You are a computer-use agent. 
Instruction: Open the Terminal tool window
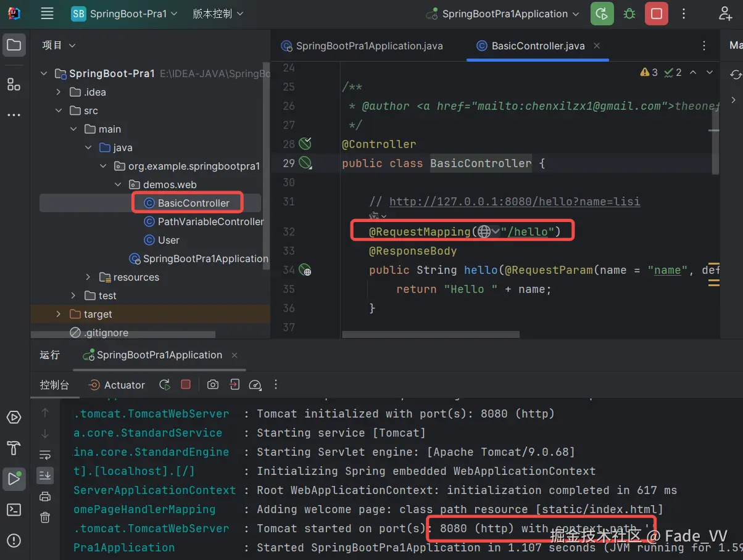(14, 509)
